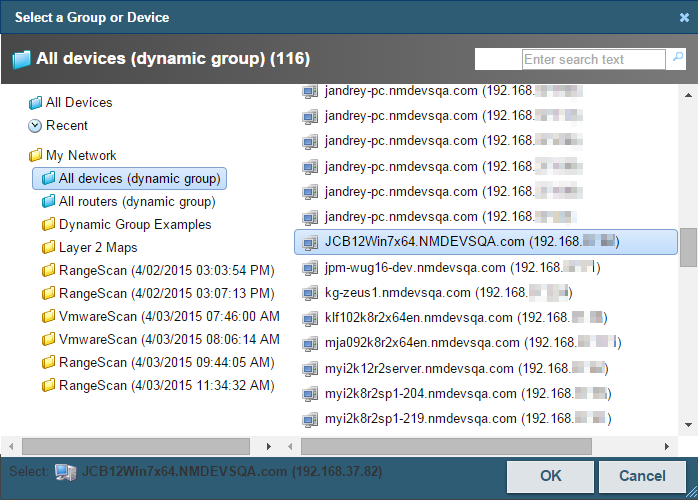Click the group tree scroll left arrow
The height and width of the screenshot is (500, 698).
pos(11,446)
